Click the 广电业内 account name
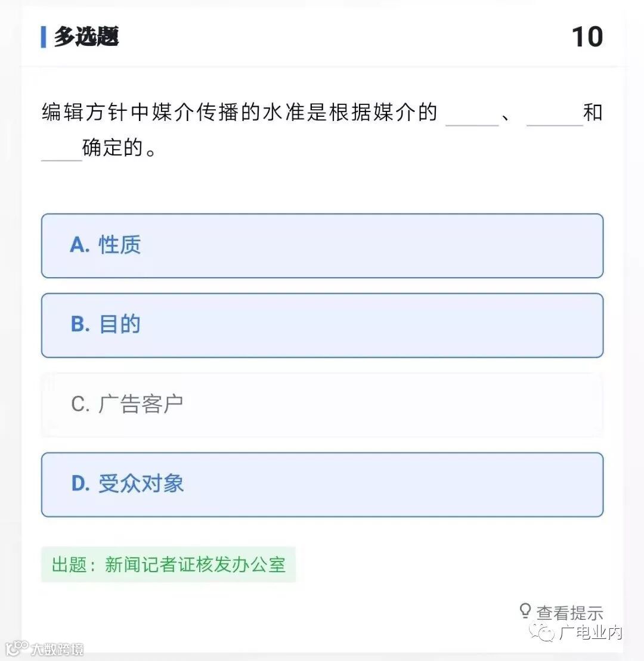644x661 pixels. (590, 632)
